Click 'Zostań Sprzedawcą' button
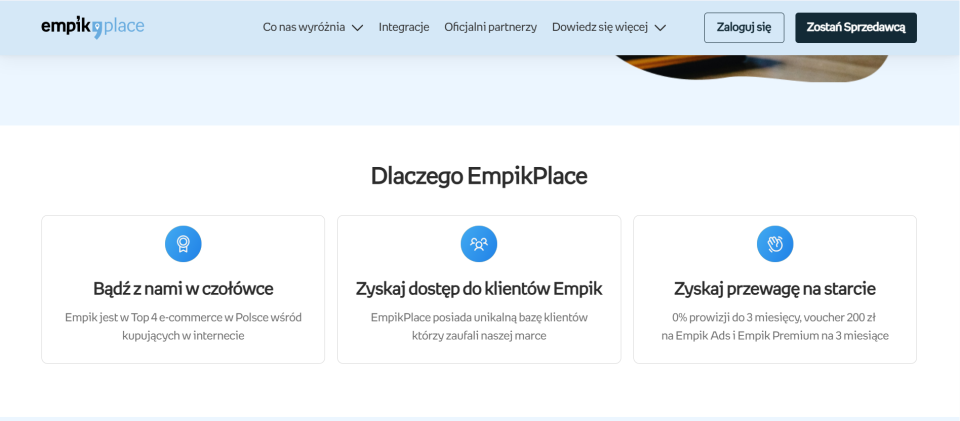The width and height of the screenshot is (960, 421). coord(856,28)
